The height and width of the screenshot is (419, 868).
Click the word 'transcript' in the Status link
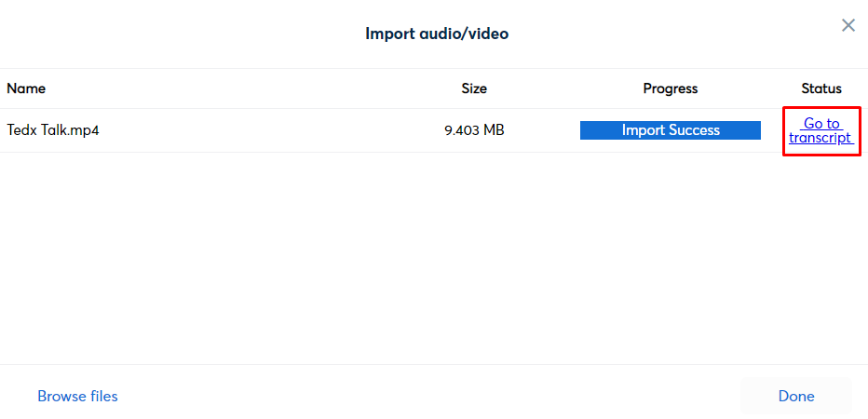tap(821, 139)
